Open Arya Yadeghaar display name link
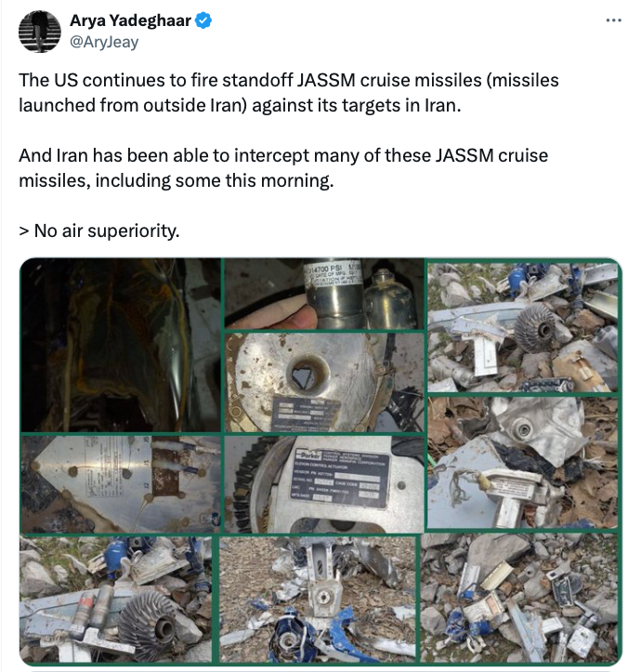The width and height of the screenshot is (641, 672). pyautogui.click(x=130, y=20)
